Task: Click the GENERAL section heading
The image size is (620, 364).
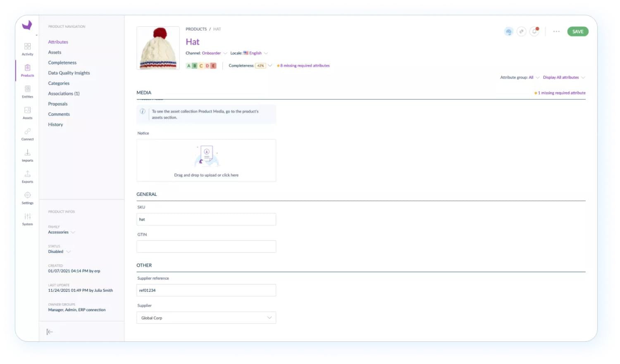Action: pyautogui.click(x=147, y=194)
